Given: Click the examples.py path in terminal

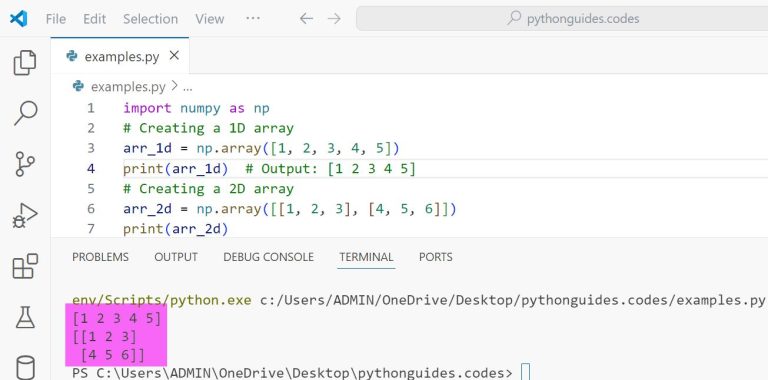Looking at the screenshot, I should pos(512,300).
